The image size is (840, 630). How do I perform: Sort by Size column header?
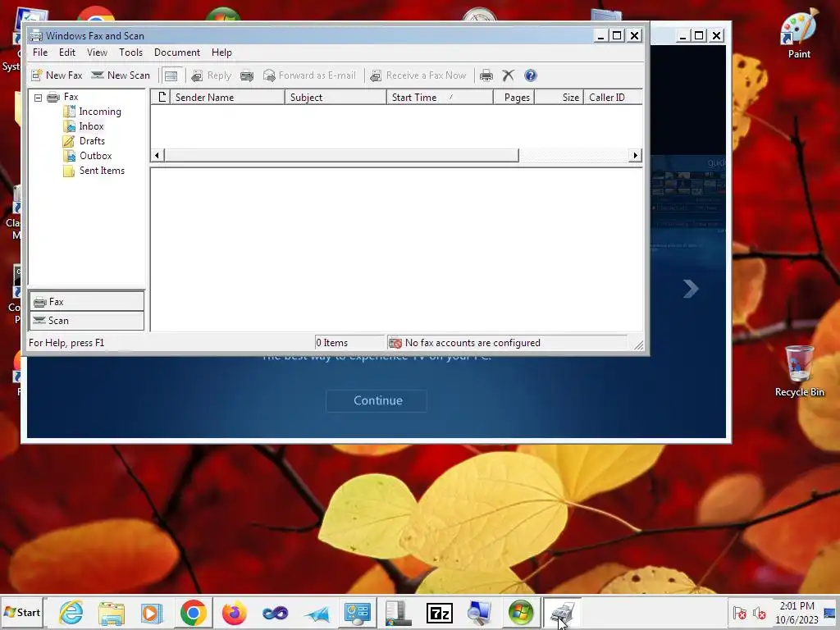[x=559, y=97]
